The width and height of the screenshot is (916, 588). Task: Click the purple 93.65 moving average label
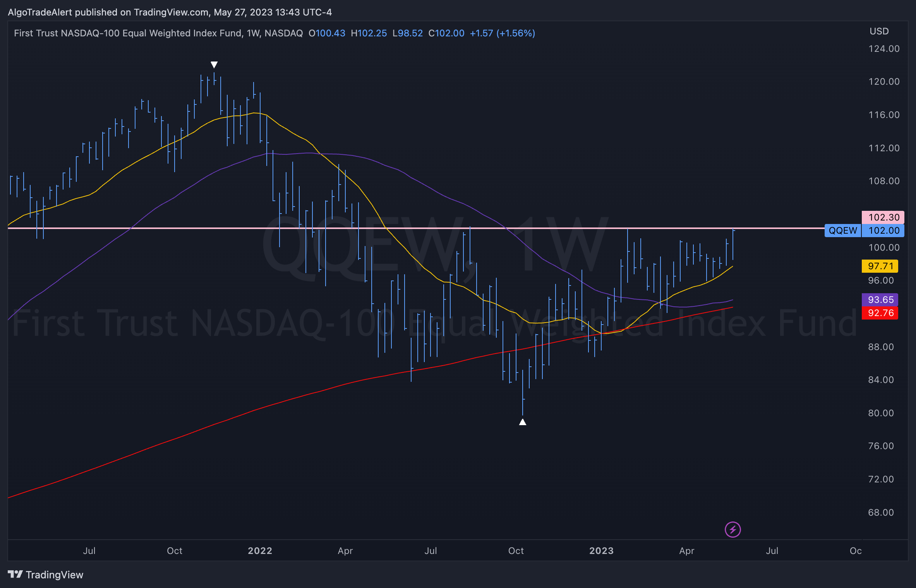coord(880,300)
